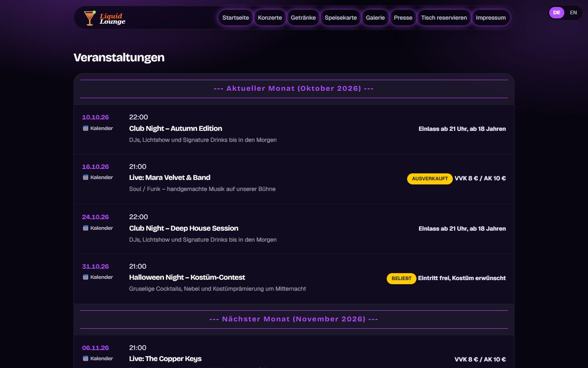Select 'Live: The Copper Keys' title
Screen dimensions: 588x368
point(165,359)
